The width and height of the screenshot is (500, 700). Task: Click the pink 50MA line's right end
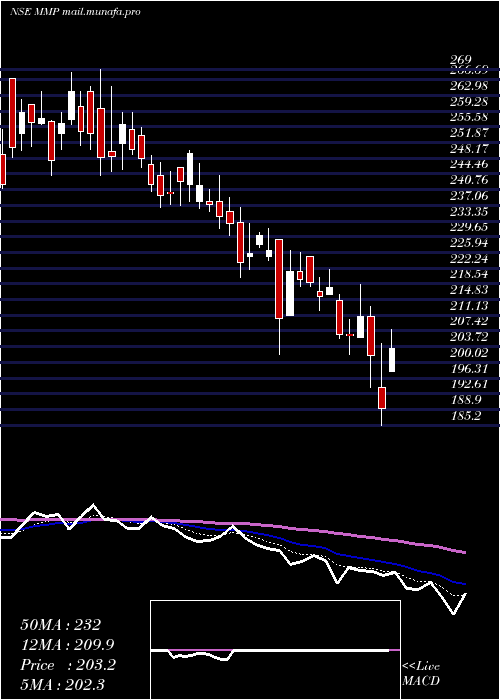(464, 552)
